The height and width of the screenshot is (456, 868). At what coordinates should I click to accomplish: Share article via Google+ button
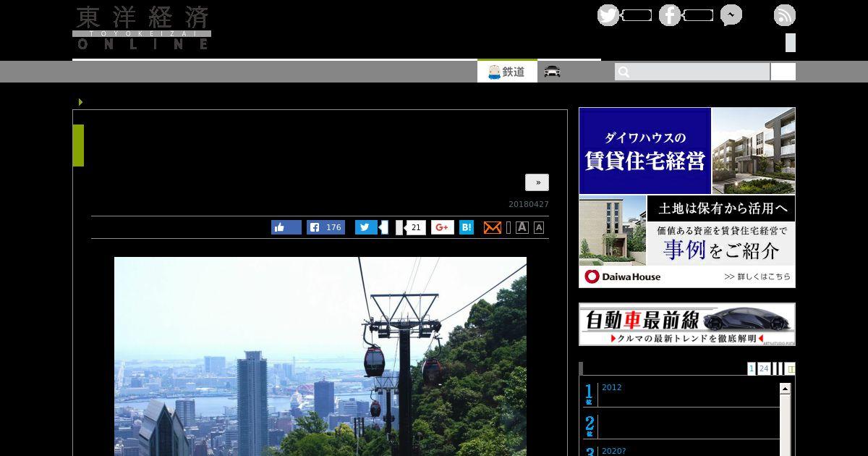(x=443, y=227)
